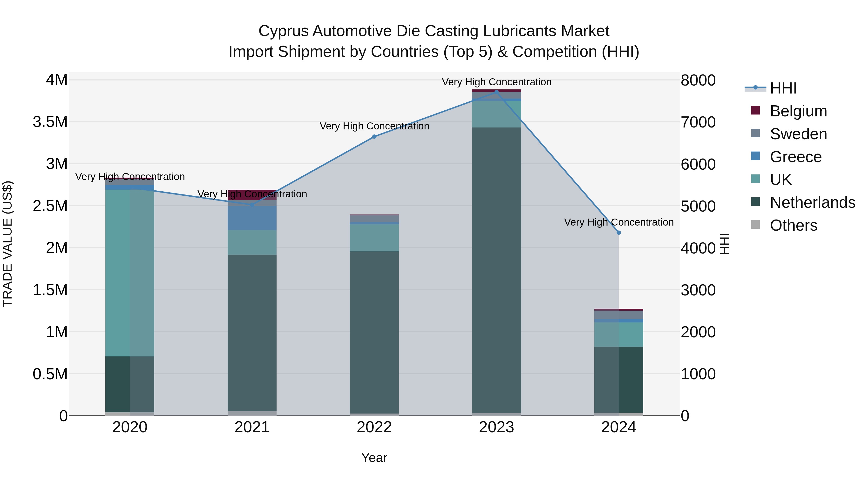868x488 pixels.
Task: Click the Greece blue color swatch
Action: [x=755, y=156]
